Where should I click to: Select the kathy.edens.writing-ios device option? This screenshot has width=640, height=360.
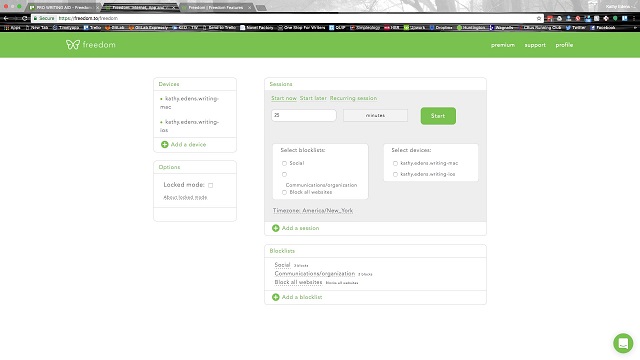(395, 174)
